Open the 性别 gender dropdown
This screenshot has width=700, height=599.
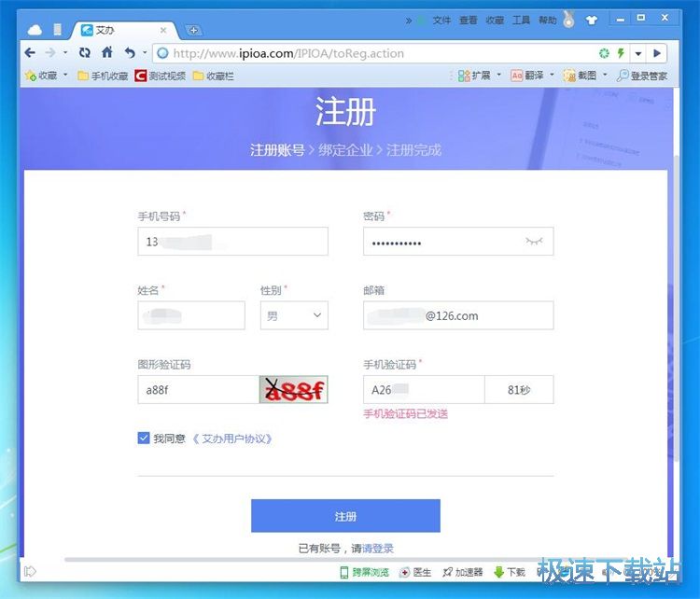294,315
